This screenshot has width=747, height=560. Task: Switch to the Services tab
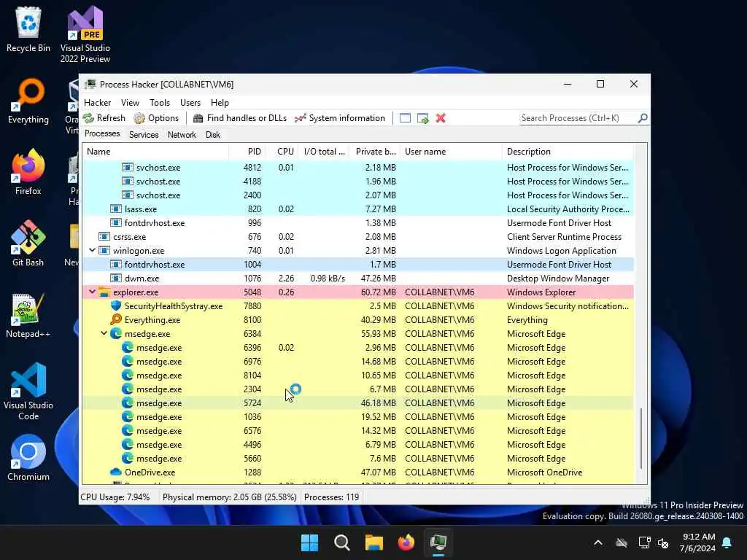coord(144,135)
